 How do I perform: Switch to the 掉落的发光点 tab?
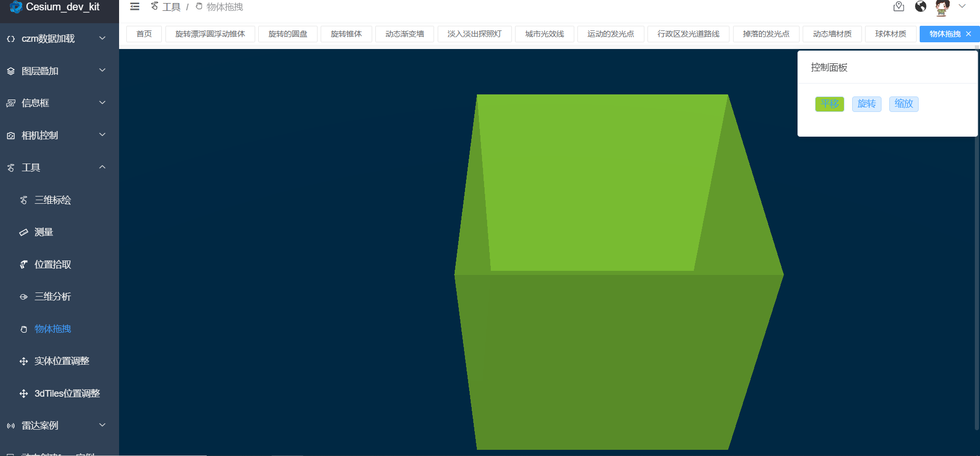pyautogui.click(x=767, y=34)
